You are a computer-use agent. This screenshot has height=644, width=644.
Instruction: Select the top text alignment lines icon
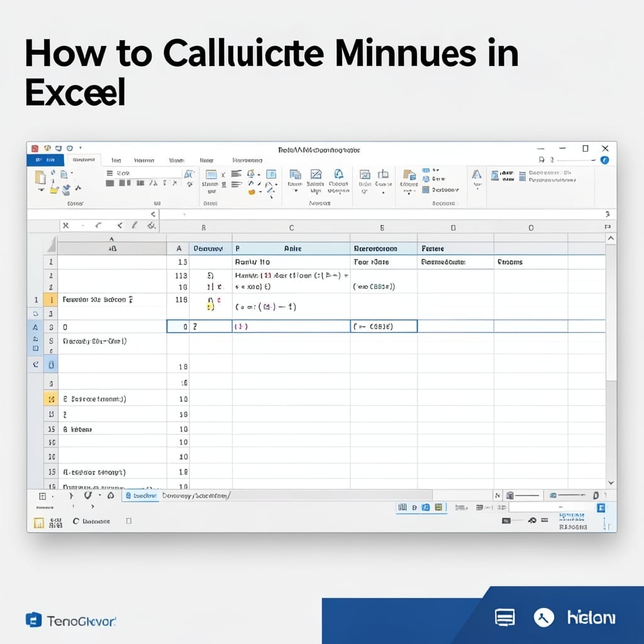click(236, 174)
